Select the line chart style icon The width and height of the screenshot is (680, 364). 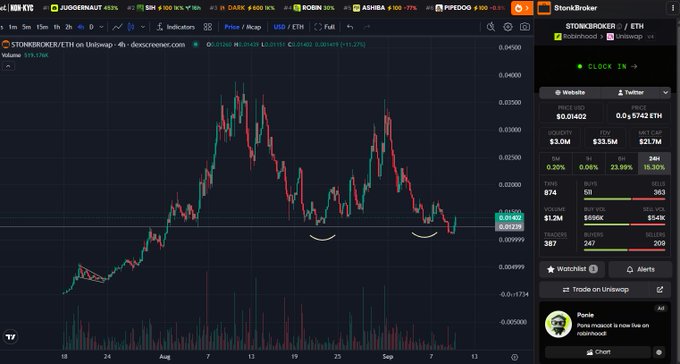click(117, 27)
